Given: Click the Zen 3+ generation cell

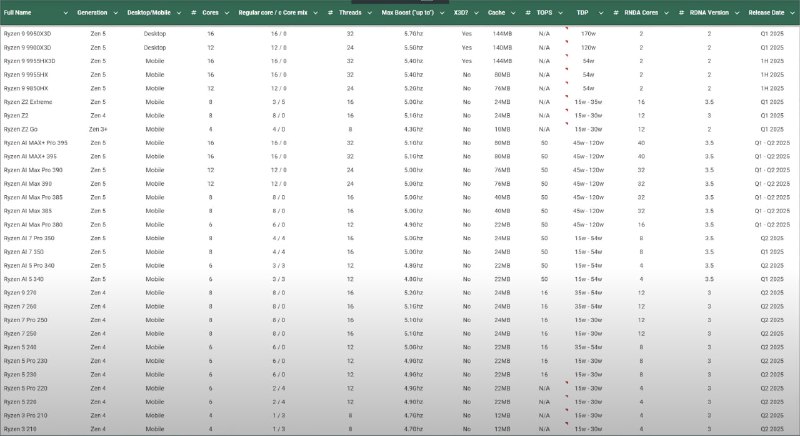Looking at the screenshot, I should click(98, 130).
